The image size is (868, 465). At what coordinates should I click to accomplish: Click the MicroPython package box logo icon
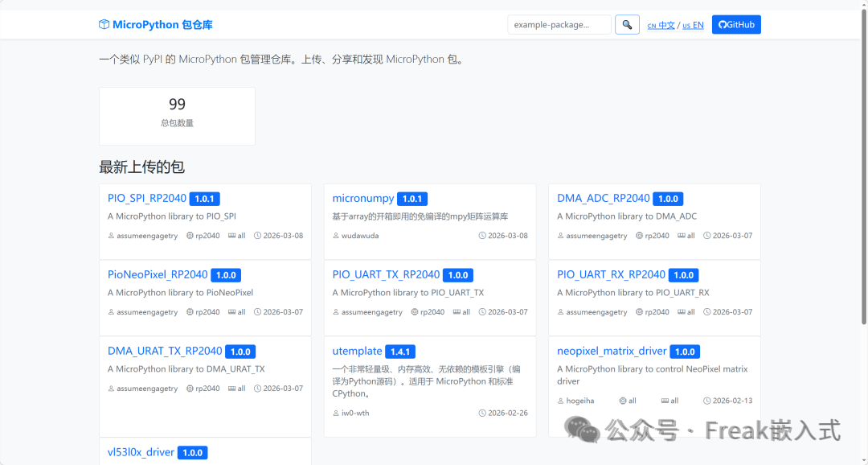(x=104, y=25)
